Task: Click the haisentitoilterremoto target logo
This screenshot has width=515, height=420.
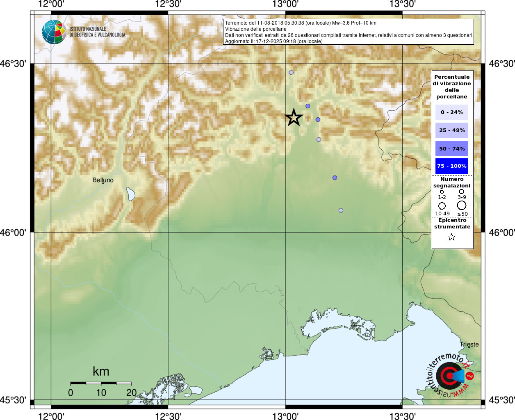Action: click(x=450, y=376)
